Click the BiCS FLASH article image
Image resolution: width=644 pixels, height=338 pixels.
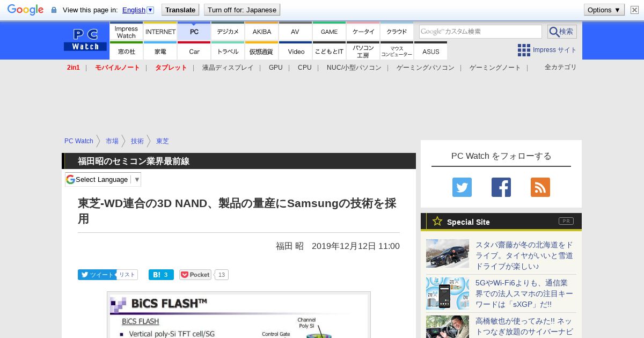pos(239,315)
